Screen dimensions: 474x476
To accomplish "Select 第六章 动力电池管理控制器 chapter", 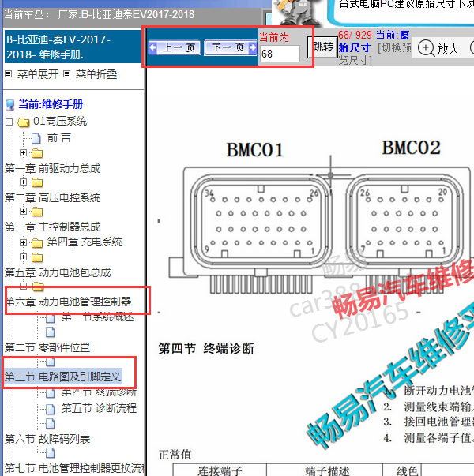I will coord(69,302).
